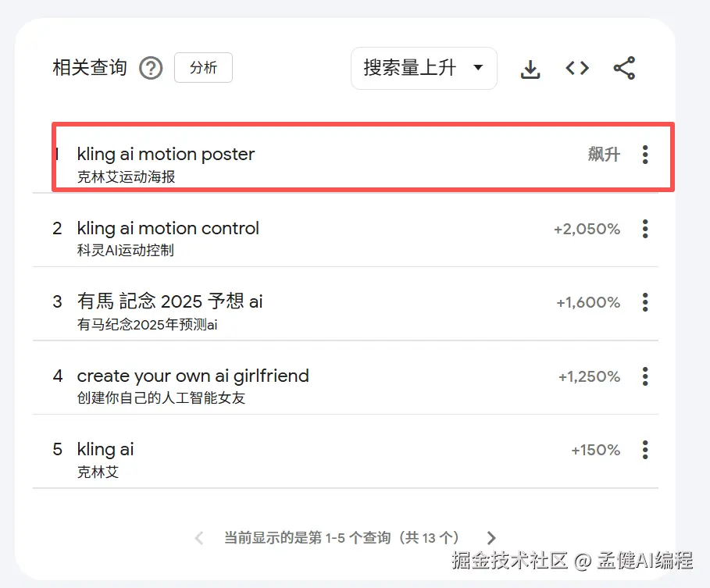Open create your own ai girlfriend query
710x588 pixels.
pyautogui.click(x=193, y=376)
